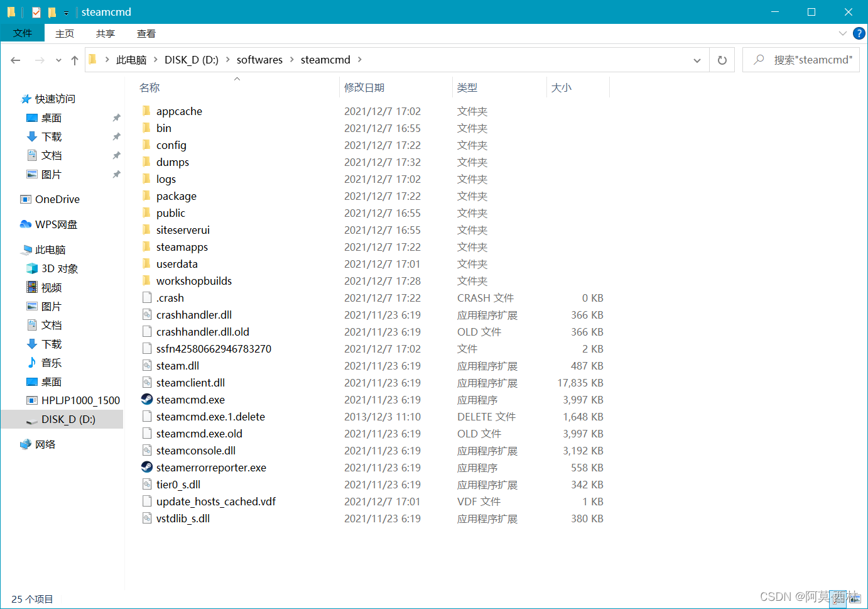Screen dimensions: 868x609
Task: Sort by the 类型 column header
Action: click(x=467, y=87)
